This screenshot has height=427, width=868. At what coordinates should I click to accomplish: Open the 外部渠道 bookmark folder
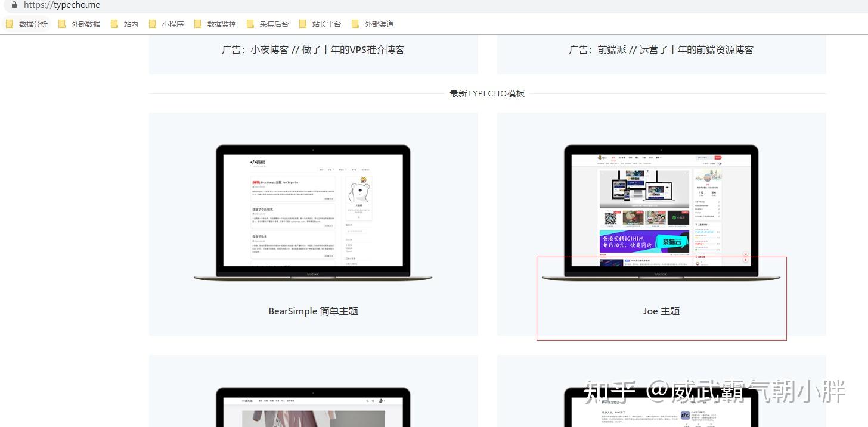[x=373, y=24]
